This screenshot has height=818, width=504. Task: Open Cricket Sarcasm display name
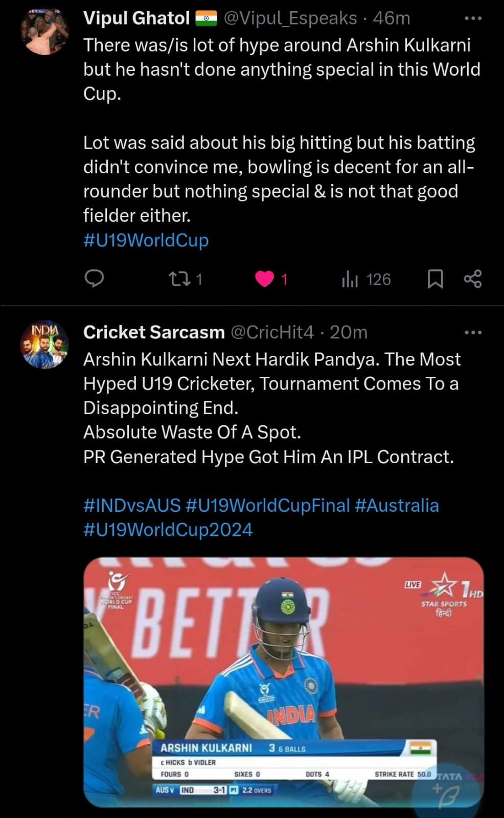click(x=154, y=332)
